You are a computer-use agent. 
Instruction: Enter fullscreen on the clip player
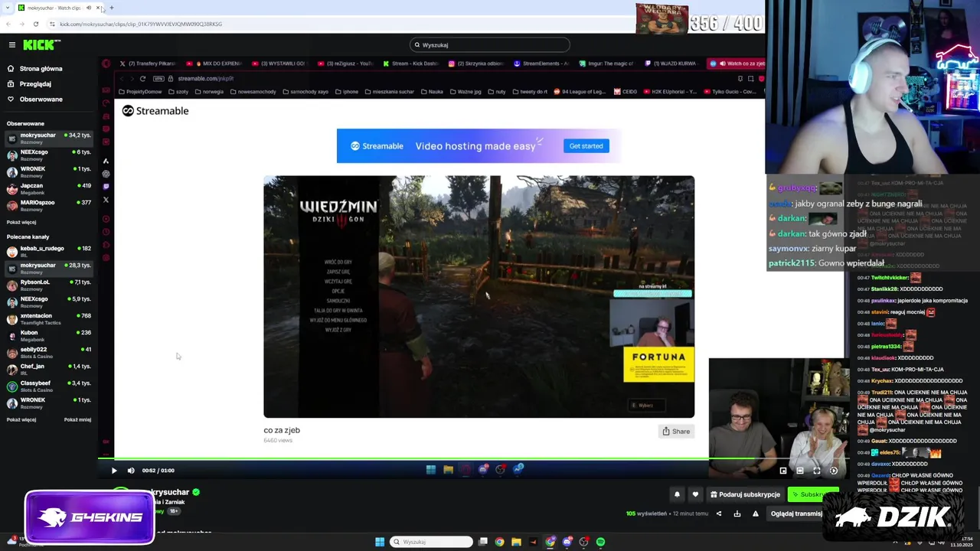click(817, 471)
